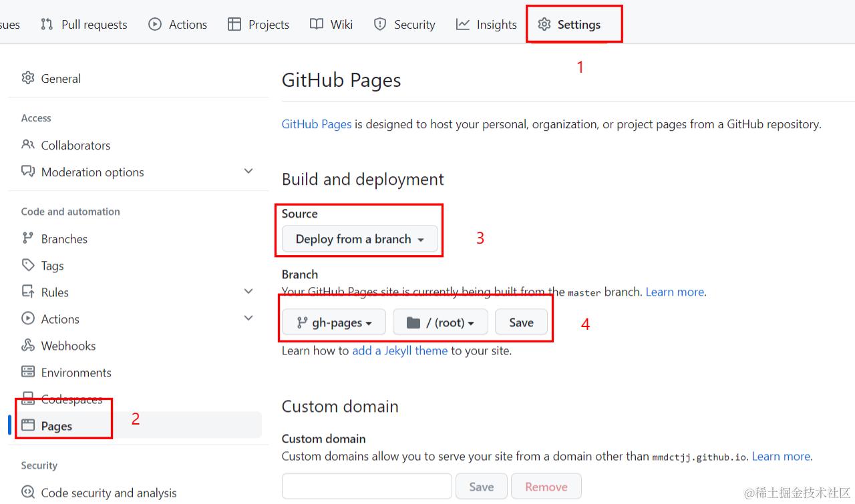
Task: Expand the Moderation options section
Action: click(x=248, y=172)
